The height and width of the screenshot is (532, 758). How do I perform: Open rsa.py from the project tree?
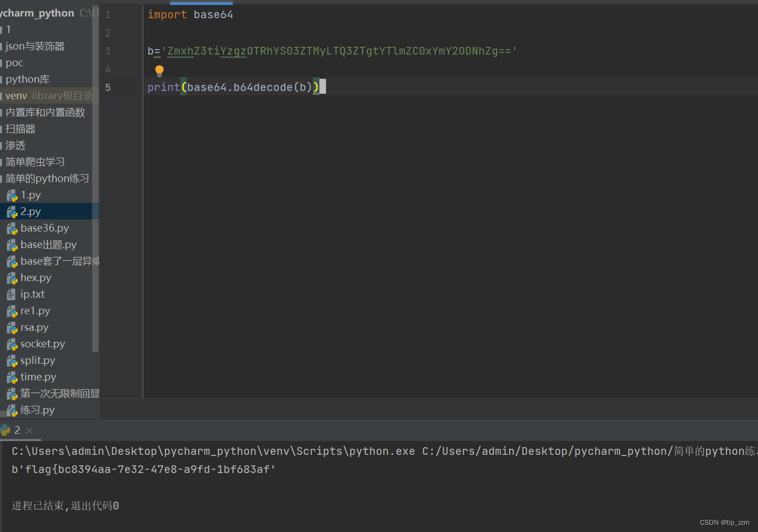[x=34, y=327]
